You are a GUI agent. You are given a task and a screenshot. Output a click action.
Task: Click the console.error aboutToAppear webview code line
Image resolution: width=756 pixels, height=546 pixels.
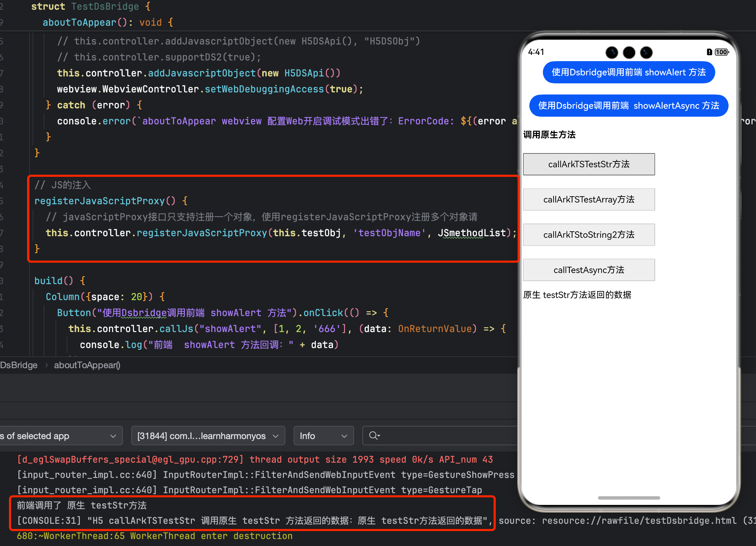[287, 121]
